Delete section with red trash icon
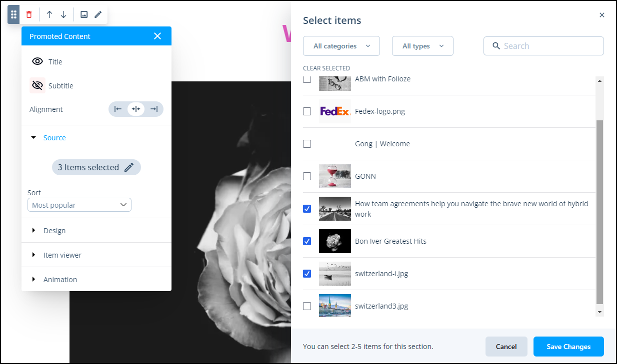 click(29, 14)
